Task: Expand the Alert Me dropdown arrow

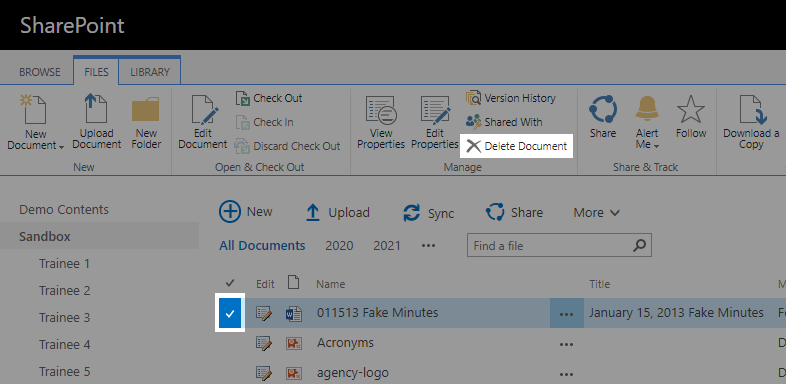Action: coord(657,147)
